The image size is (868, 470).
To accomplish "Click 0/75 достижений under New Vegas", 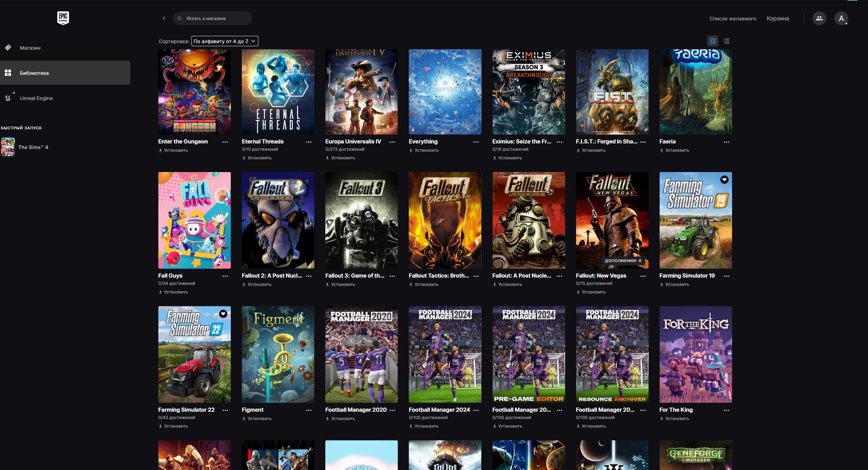I will pos(594,283).
